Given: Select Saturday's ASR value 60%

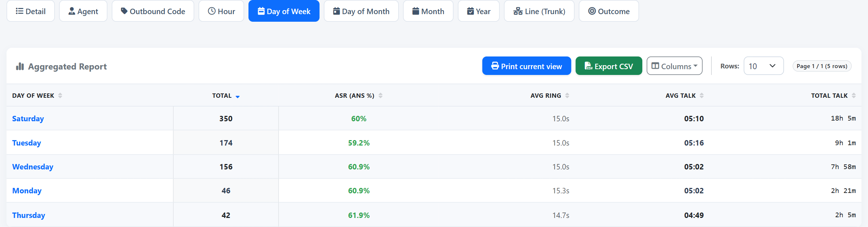Looking at the screenshot, I should pyautogui.click(x=359, y=119).
